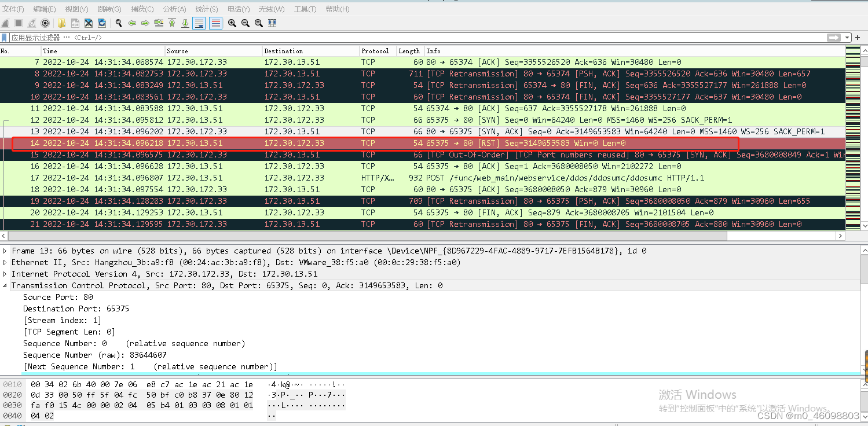This screenshot has width=868, height=426.
Task: Open the 帮助(H) menu
Action: coord(338,9)
